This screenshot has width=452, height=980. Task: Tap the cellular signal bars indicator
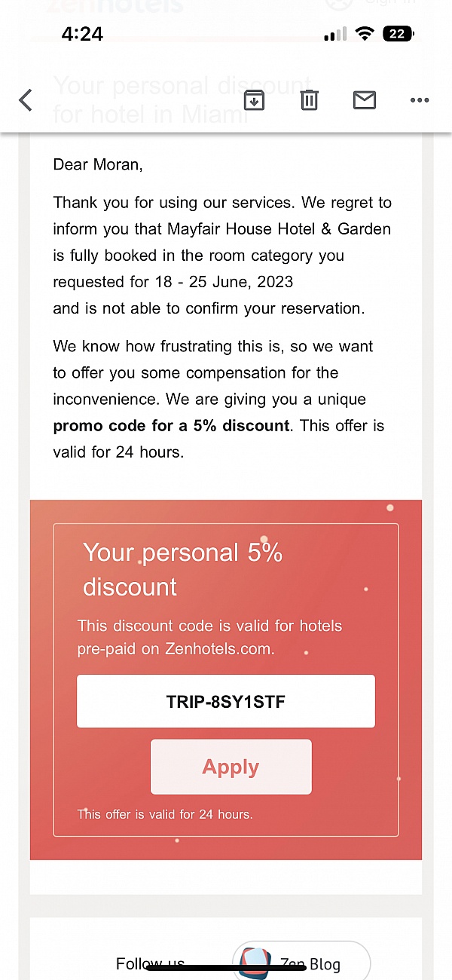pyautogui.click(x=334, y=33)
